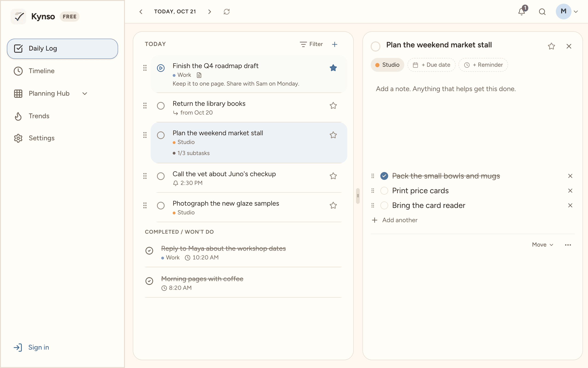Add a due date to the task
This screenshot has height=368, width=588.
[x=431, y=65]
